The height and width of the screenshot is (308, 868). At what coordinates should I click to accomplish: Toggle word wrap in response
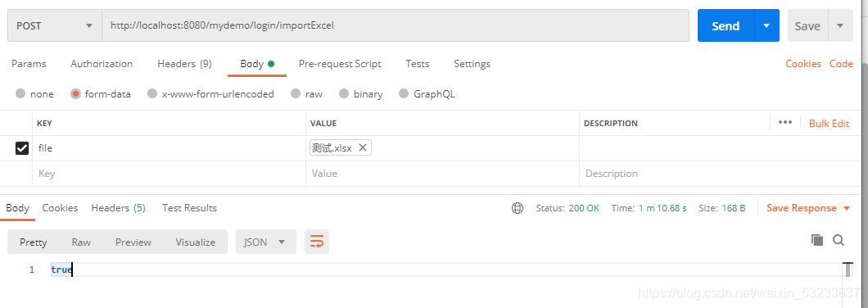tap(317, 242)
